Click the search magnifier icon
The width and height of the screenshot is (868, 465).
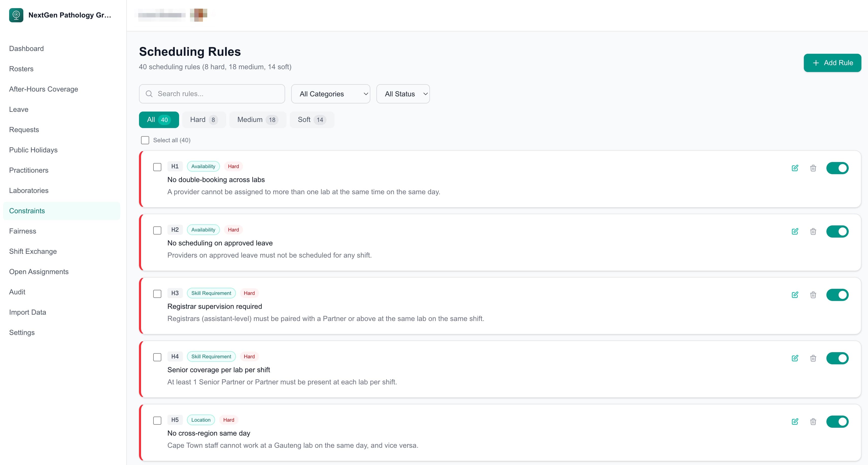(149, 94)
